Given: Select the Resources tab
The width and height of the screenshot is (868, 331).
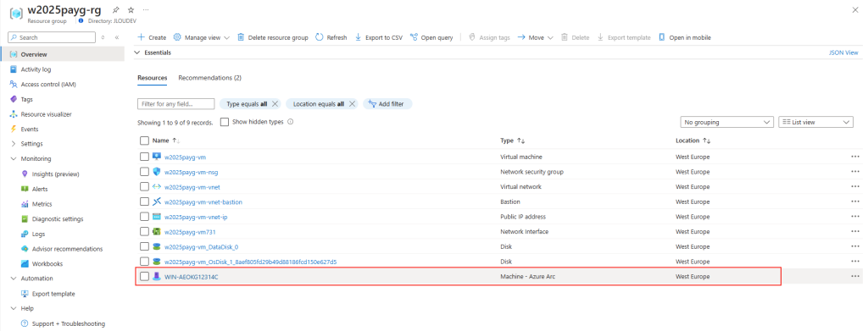Looking at the screenshot, I should pyautogui.click(x=153, y=78).
